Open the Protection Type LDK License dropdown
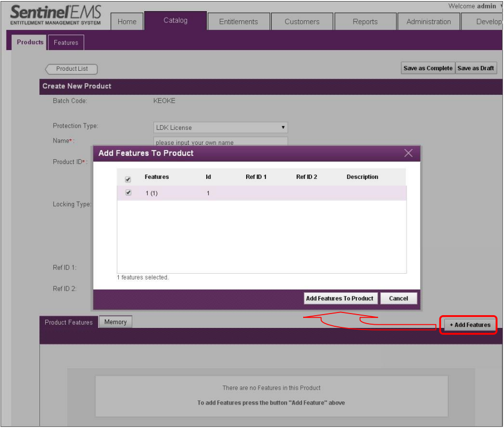Screen dimensions: 504x428 pyautogui.click(x=221, y=128)
